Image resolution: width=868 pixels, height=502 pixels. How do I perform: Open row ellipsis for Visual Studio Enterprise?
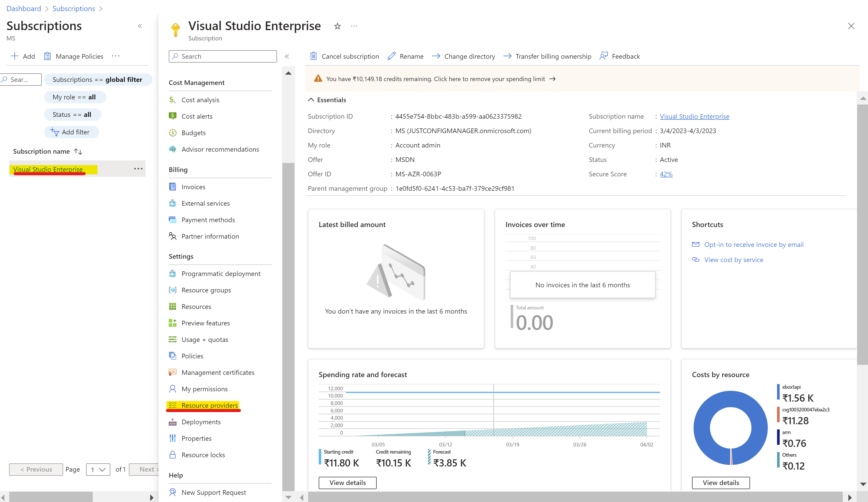[x=138, y=169]
